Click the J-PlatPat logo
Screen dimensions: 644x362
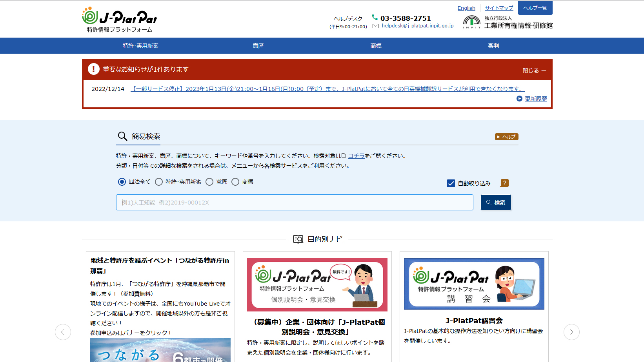coord(119,20)
